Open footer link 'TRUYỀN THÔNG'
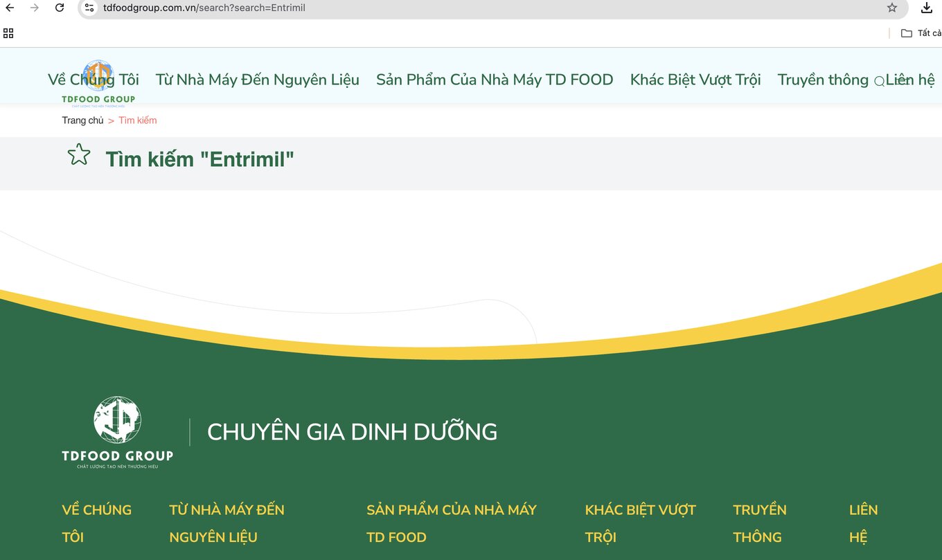Screen dimensions: 942x560 pyautogui.click(x=760, y=523)
